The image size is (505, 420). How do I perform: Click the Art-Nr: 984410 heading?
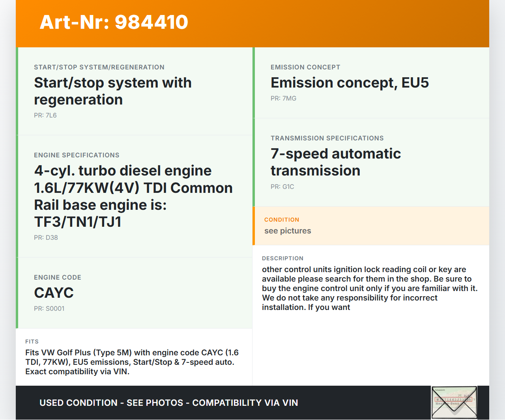pos(114,22)
